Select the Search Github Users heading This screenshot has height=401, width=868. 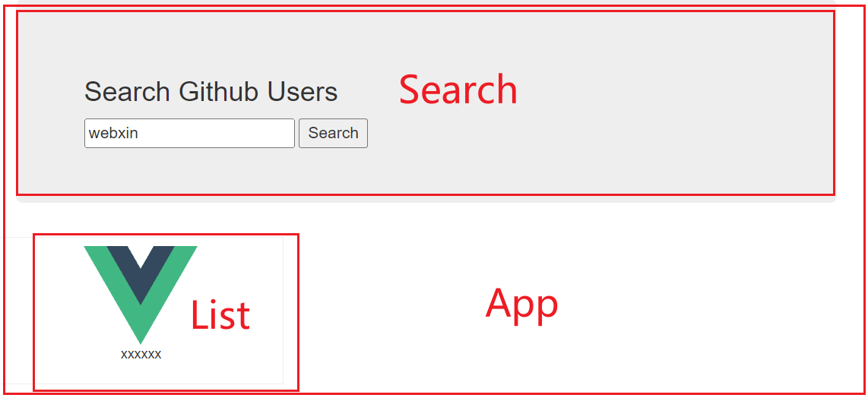click(x=211, y=91)
